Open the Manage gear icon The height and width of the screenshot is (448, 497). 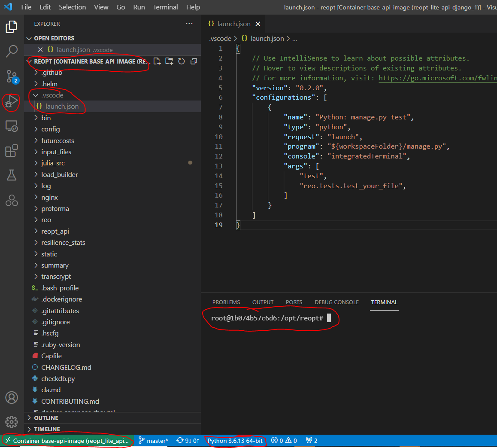coord(12,422)
